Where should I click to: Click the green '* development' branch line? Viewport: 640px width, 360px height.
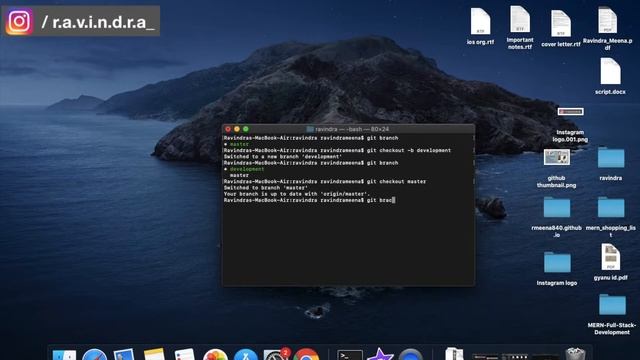244,169
